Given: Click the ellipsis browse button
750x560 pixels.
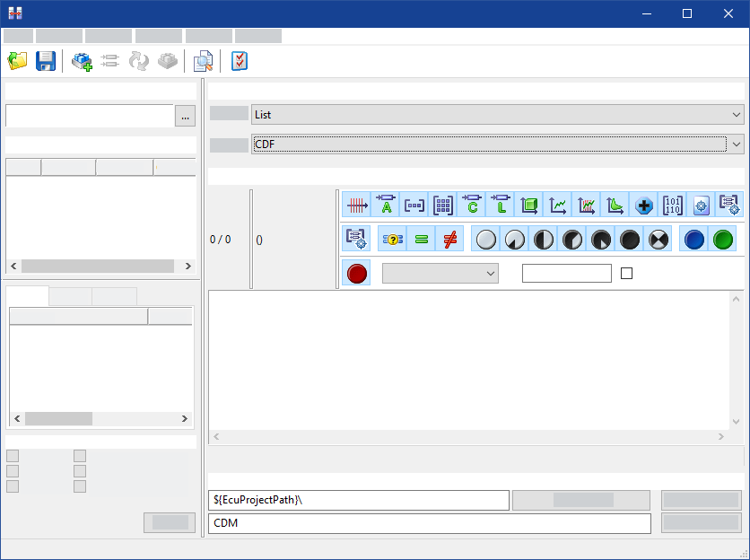Looking at the screenshot, I should tap(185, 116).
